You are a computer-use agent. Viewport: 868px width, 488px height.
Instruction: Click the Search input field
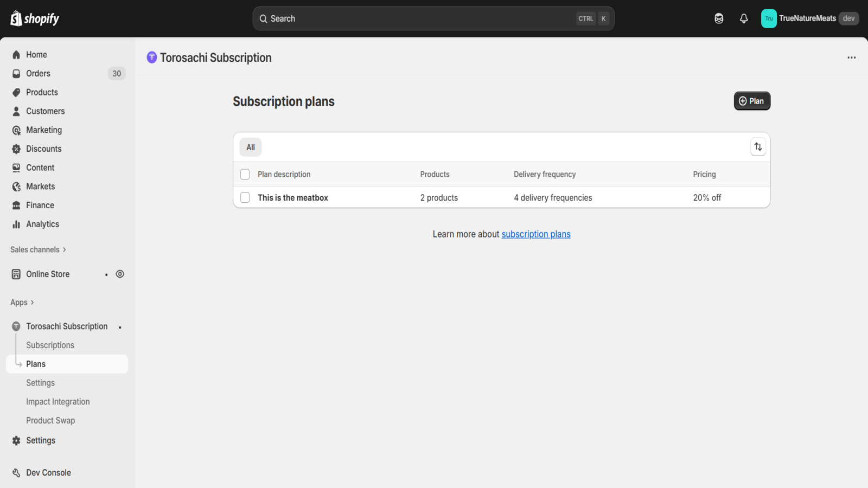pyautogui.click(x=433, y=18)
